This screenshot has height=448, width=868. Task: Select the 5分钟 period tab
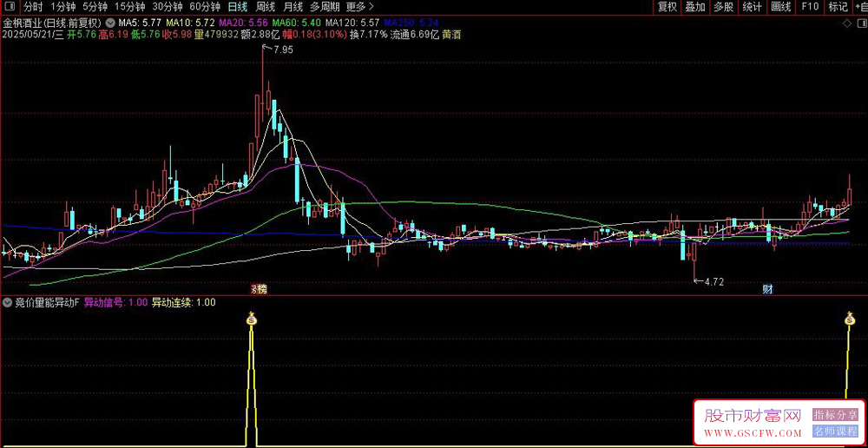click(95, 7)
